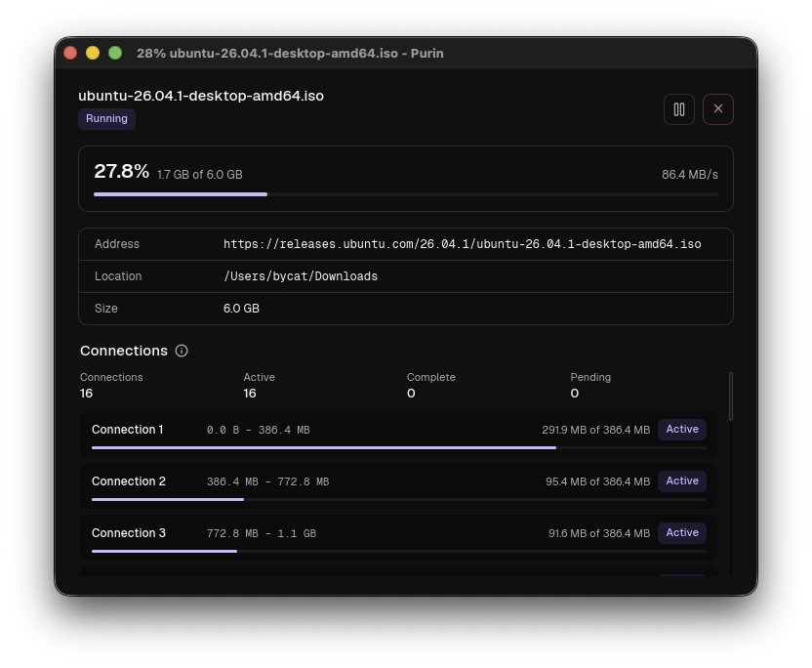Viewport: 812px width, 668px height.
Task: Click the Address row label
Action: point(117,244)
